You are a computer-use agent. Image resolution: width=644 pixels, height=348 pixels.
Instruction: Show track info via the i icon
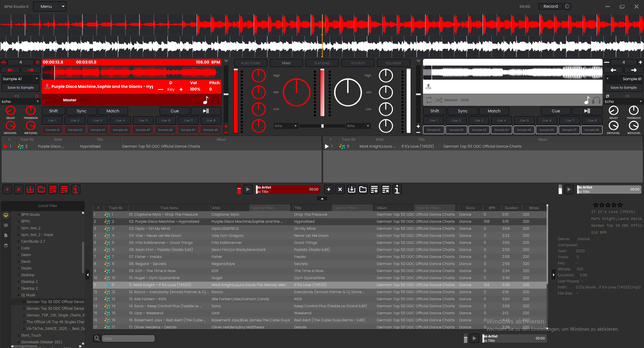tap(76, 189)
